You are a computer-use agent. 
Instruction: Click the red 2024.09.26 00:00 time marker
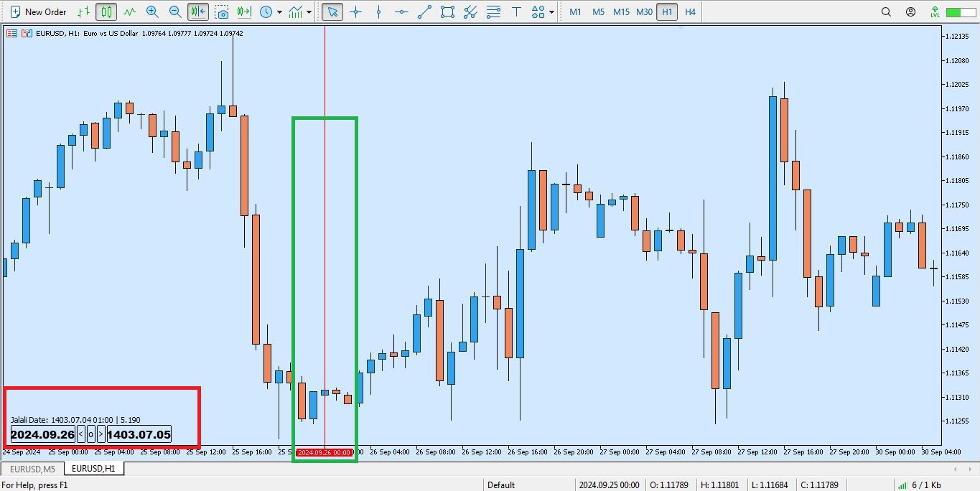pyautogui.click(x=324, y=452)
